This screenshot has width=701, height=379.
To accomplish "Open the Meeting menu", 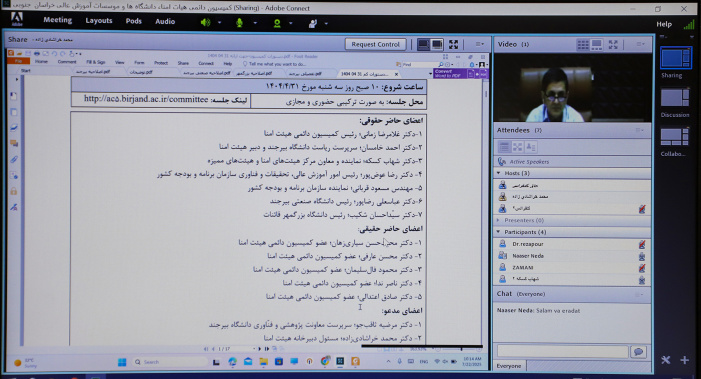I will [x=58, y=20].
